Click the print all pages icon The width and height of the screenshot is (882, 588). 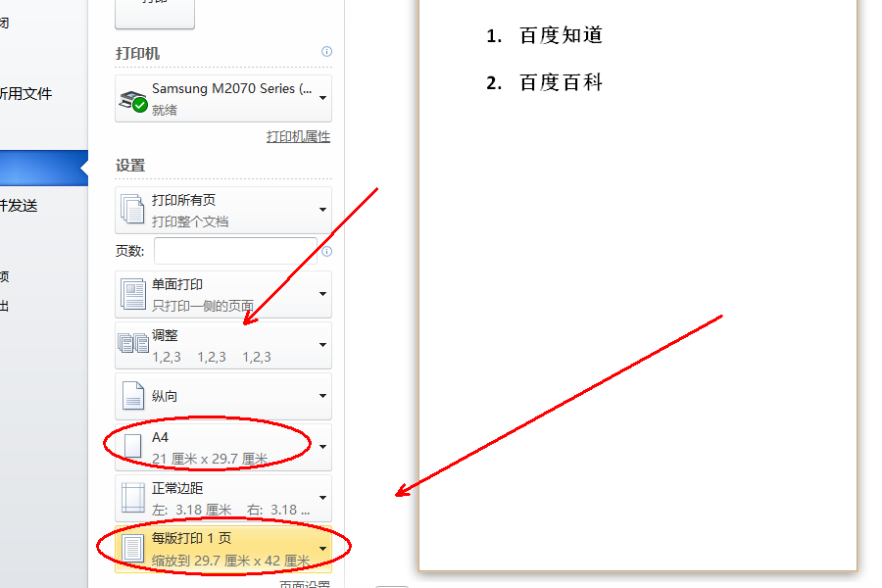pos(132,210)
